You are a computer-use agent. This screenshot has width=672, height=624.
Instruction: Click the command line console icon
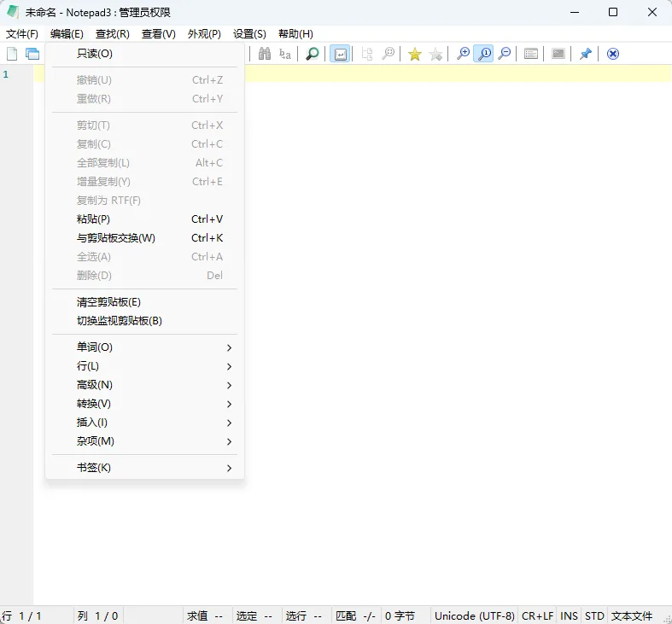click(x=558, y=54)
